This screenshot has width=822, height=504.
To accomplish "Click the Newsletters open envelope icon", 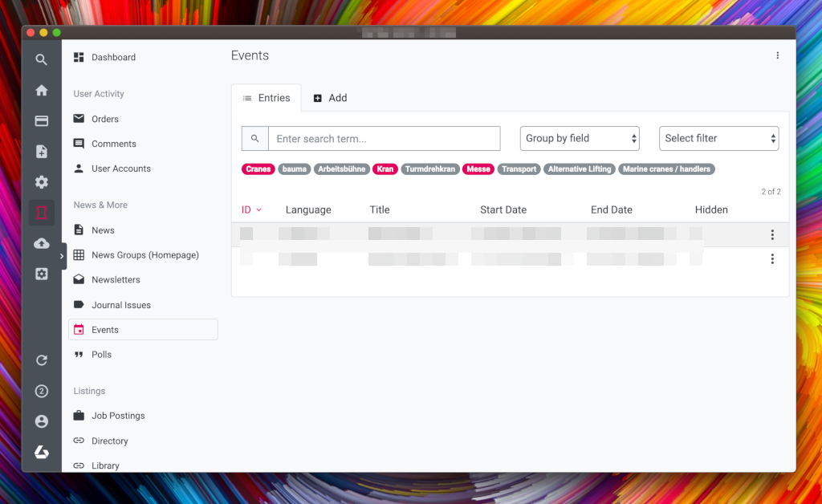I will point(79,279).
